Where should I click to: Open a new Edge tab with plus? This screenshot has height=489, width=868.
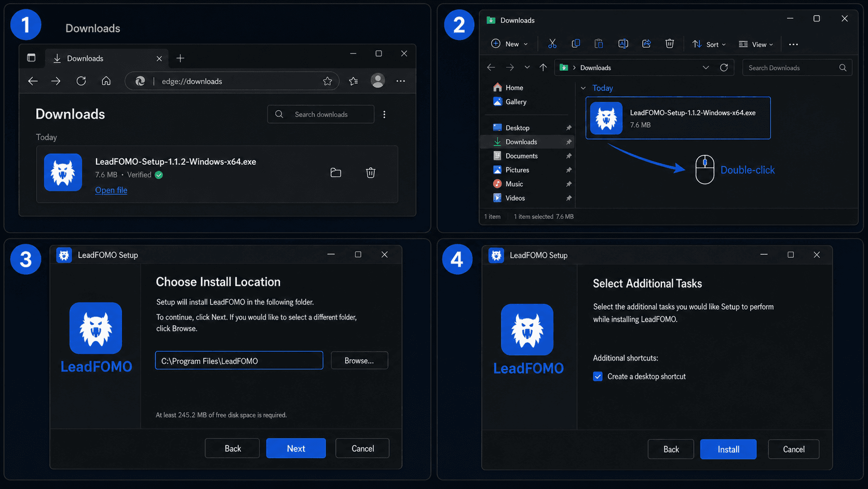pyautogui.click(x=180, y=58)
